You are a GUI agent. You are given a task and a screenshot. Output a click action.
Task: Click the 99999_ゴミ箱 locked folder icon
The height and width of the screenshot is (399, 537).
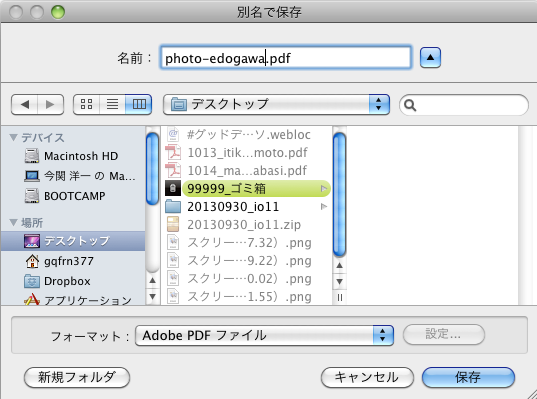pos(173,188)
